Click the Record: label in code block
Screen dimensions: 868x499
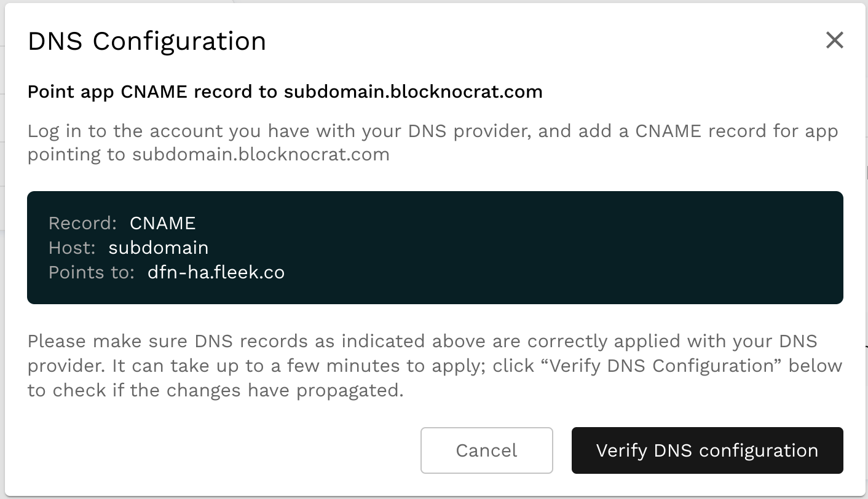point(82,223)
